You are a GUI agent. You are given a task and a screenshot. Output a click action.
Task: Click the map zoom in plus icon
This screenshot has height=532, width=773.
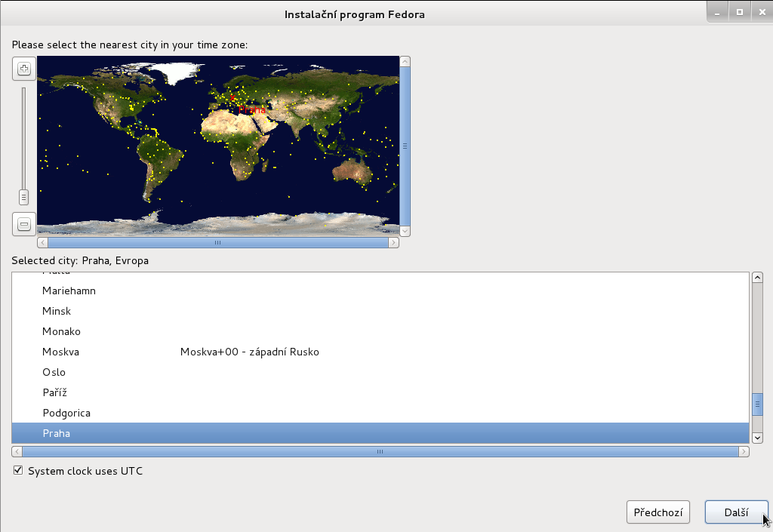coord(24,69)
